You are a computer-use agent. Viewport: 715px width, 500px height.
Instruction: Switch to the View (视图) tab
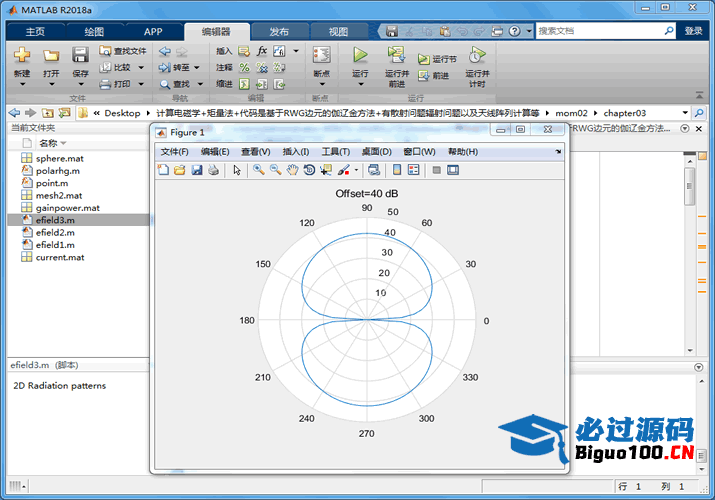coord(338,31)
